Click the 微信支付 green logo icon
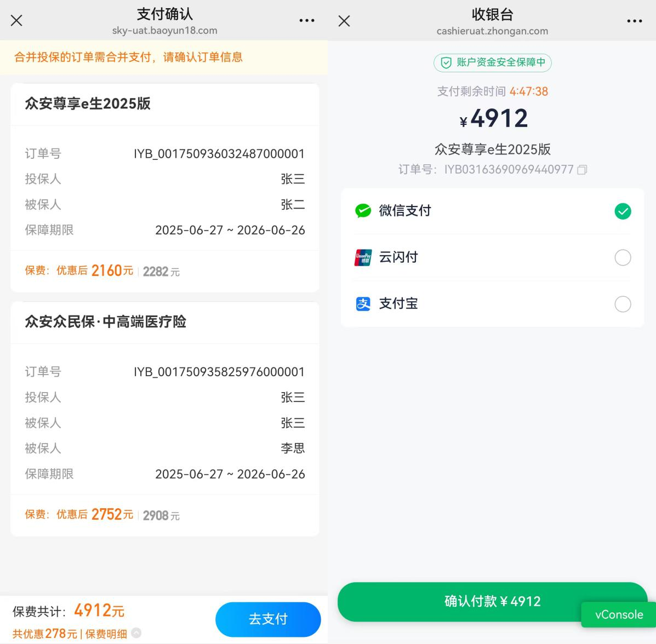Screen dimensions: 656x644 (363, 211)
